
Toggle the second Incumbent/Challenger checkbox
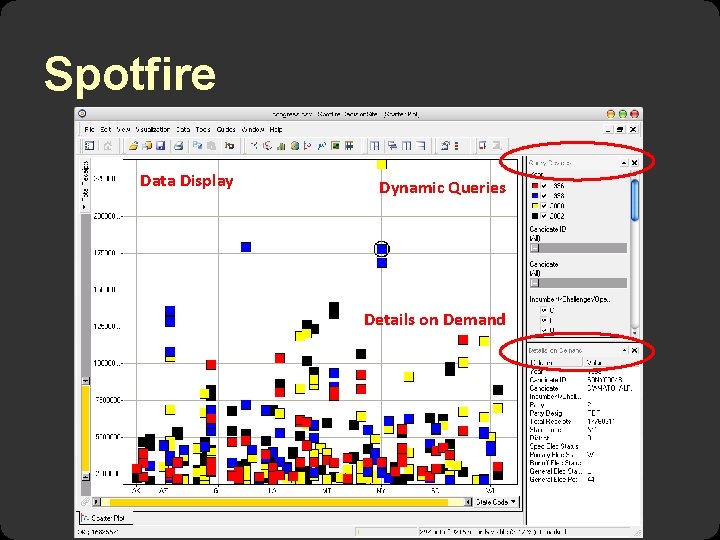(x=544, y=321)
